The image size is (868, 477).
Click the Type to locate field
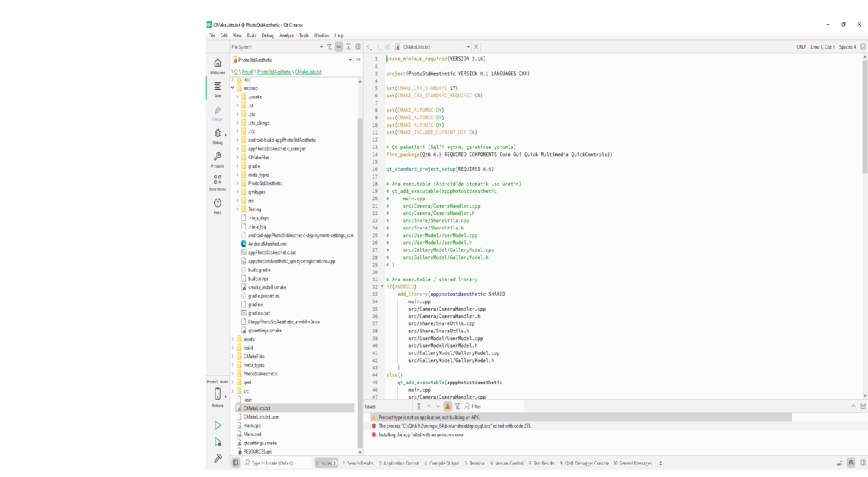click(277, 463)
